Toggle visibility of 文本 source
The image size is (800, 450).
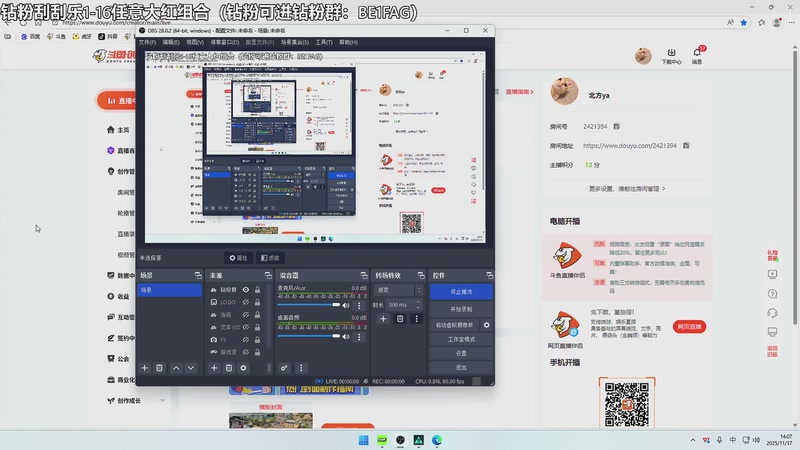pyautogui.click(x=246, y=327)
